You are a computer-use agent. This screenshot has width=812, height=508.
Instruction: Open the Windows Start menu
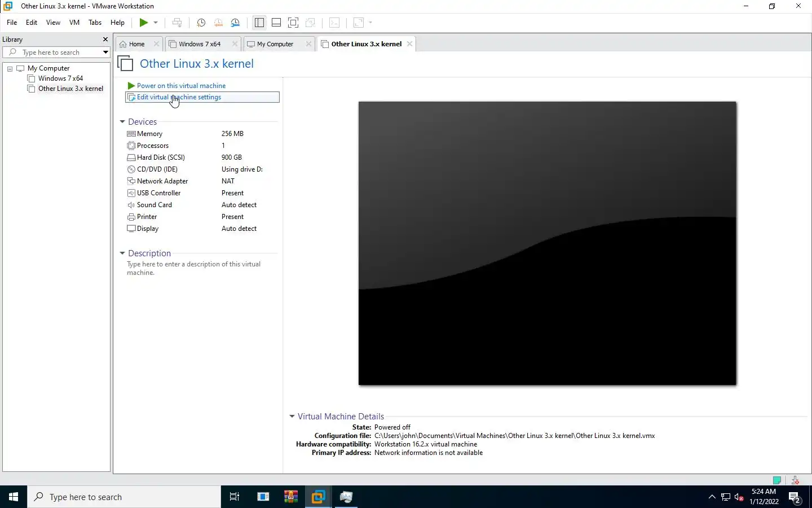(x=14, y=497)
